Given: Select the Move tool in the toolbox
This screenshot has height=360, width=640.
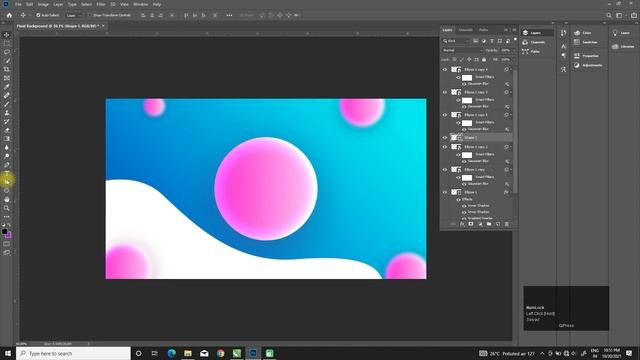Looking at the screenshot, I should click(x=7, y=35).
